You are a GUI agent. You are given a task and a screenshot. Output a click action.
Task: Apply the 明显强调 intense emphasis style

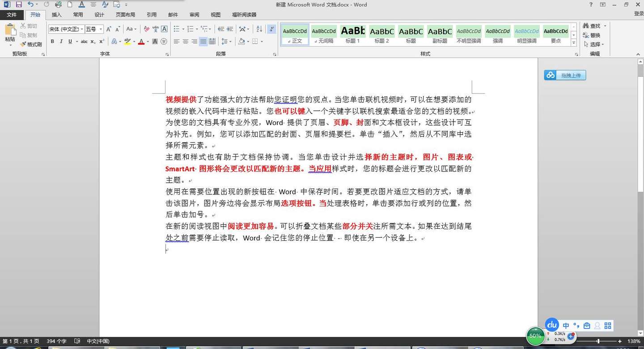pos(527,34)
